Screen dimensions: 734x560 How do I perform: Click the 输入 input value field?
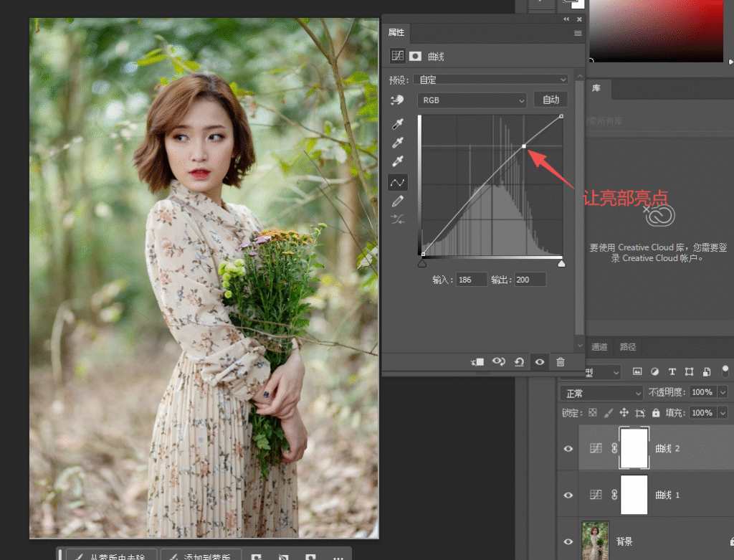[472, 280]
